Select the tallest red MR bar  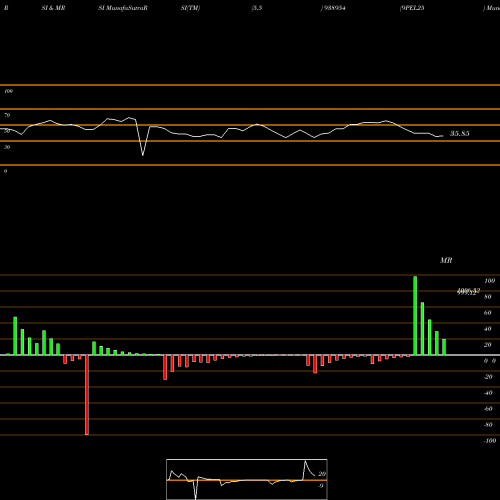pos(87,395)
